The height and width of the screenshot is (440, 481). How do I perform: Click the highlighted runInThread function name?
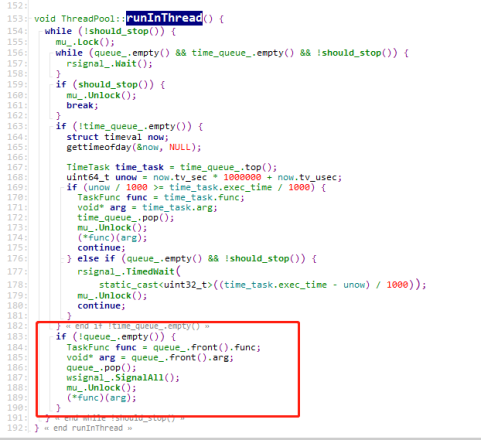[x=164, y=18]
